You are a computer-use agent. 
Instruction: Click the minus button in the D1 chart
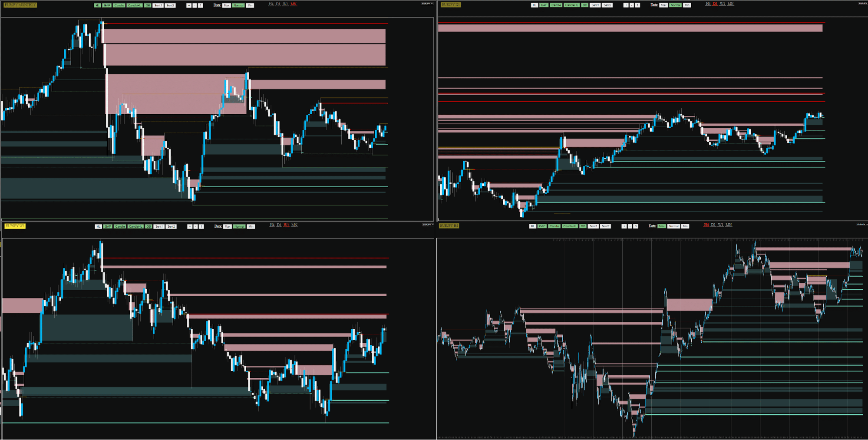[x=632, y=5]
